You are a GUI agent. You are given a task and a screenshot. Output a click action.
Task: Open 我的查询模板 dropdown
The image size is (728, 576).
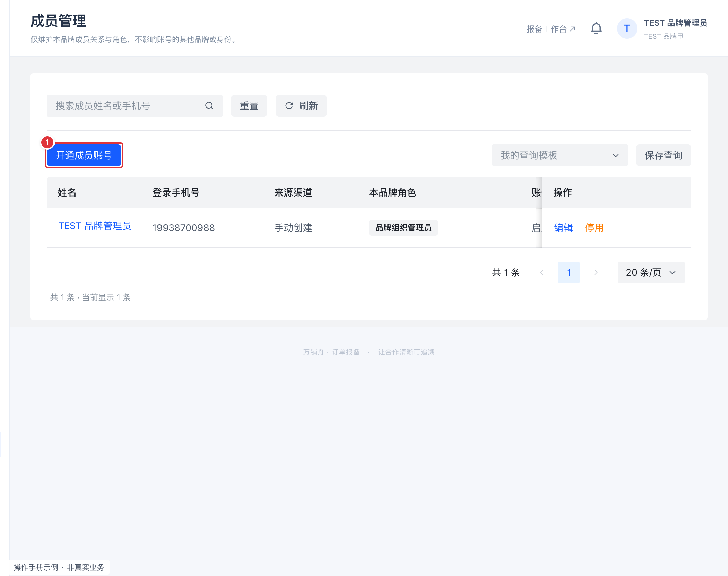(560, 155)
